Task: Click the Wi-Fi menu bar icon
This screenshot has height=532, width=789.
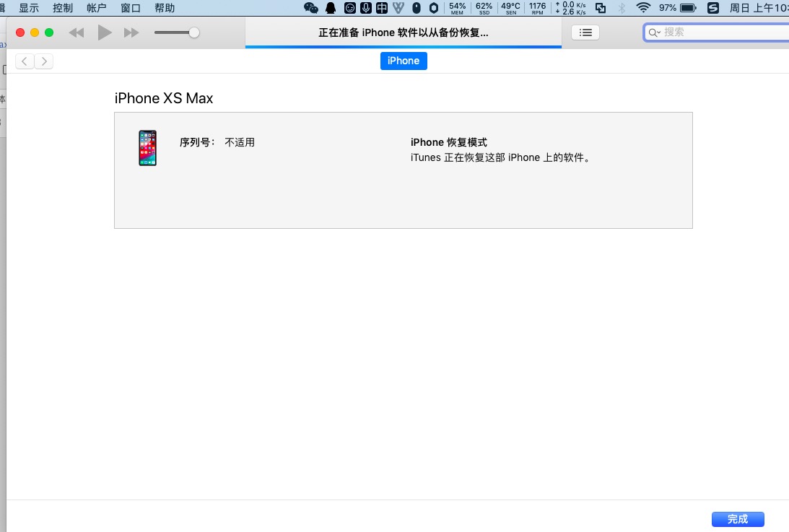Action: [x=643, y=8]
